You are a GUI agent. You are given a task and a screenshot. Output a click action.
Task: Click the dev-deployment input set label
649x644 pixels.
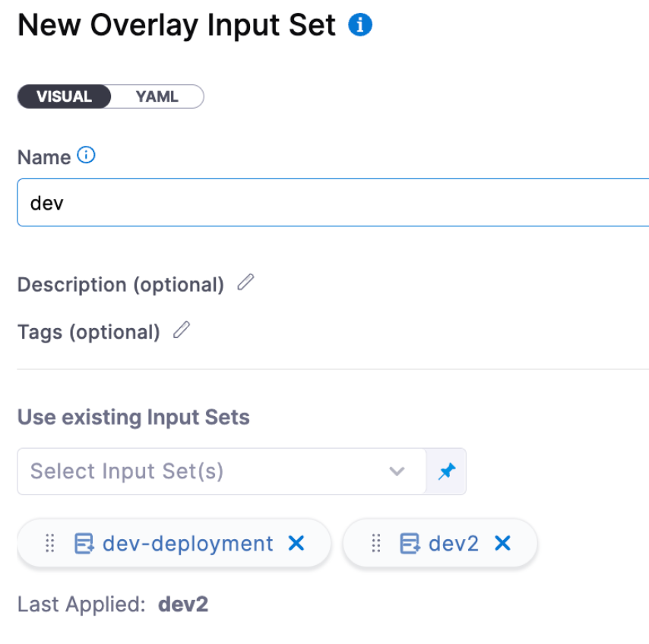click(x=188, y=544)
